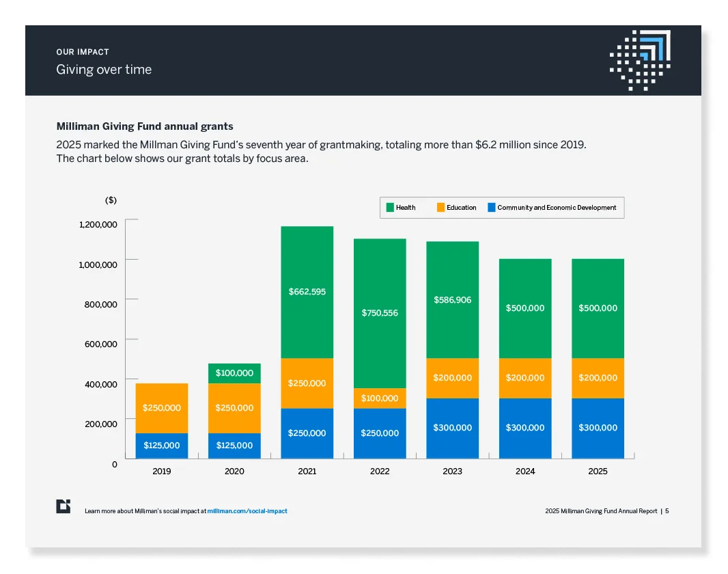The width and height of the screenshot is (728, 574).
Task: Select the Education legend label
Action: 462,208
